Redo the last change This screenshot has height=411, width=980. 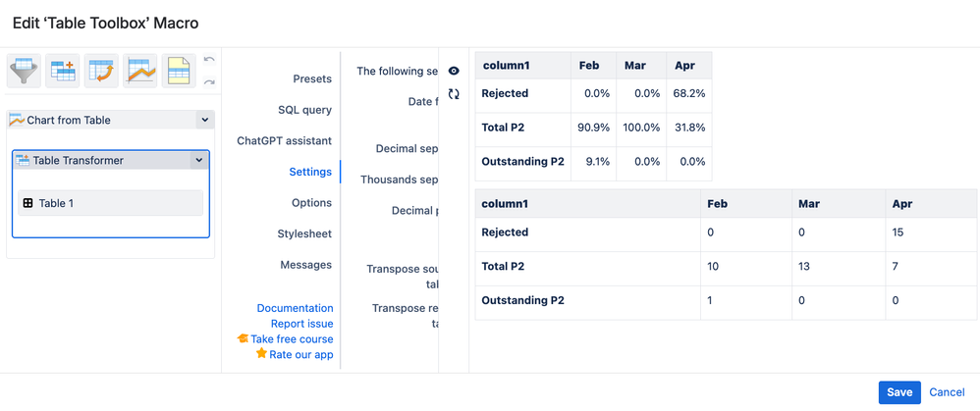pyautogui.click(x=209, y=81)
